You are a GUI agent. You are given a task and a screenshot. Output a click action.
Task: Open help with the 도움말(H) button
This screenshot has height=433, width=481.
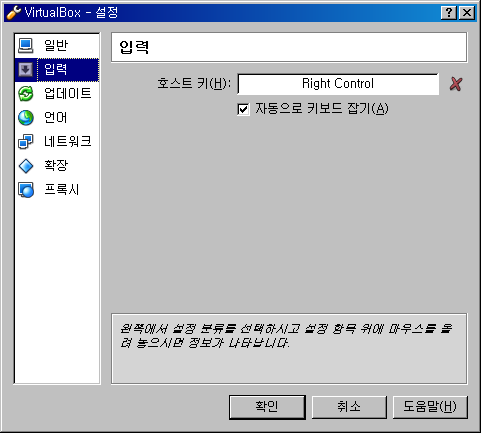[x=430, y=407]
